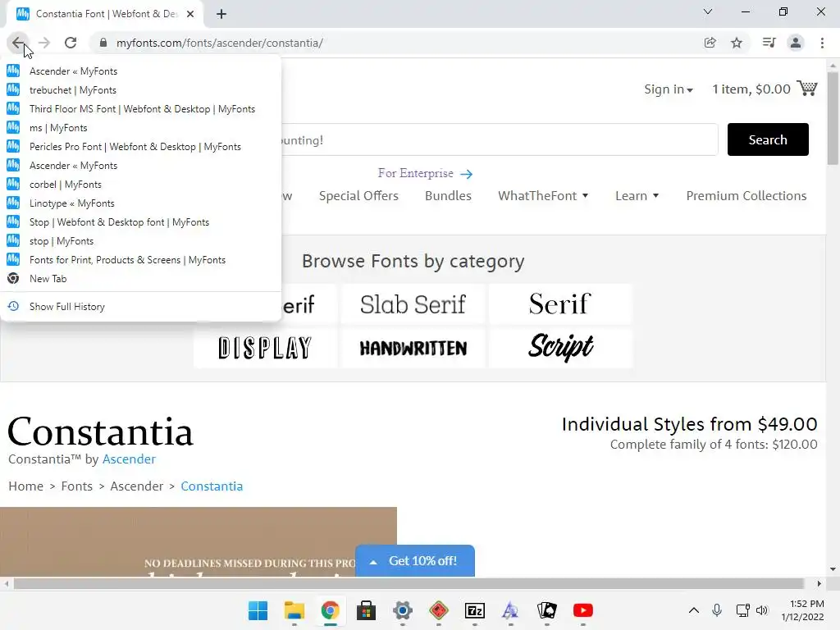Viewport: 840px width, 630px height.
Task: Click the browser back arrow button
Action: (x=18, y=43)
